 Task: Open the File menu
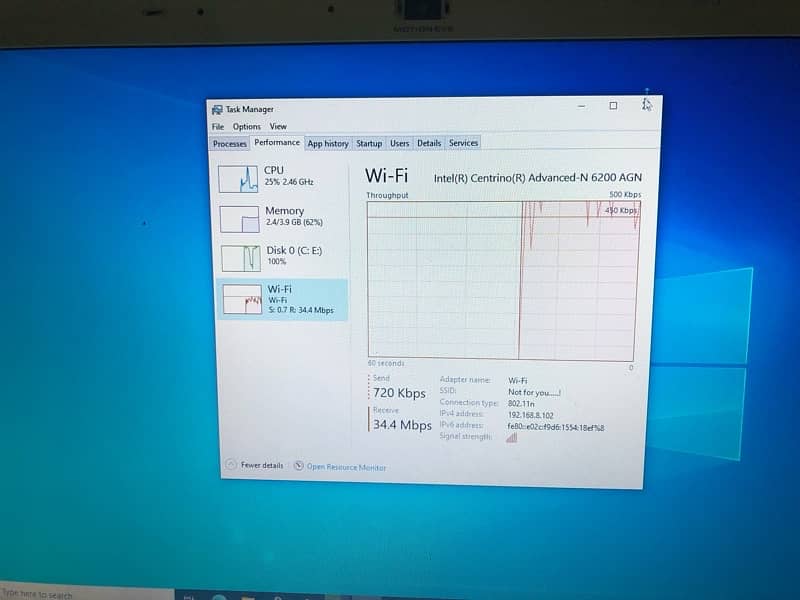218,127
